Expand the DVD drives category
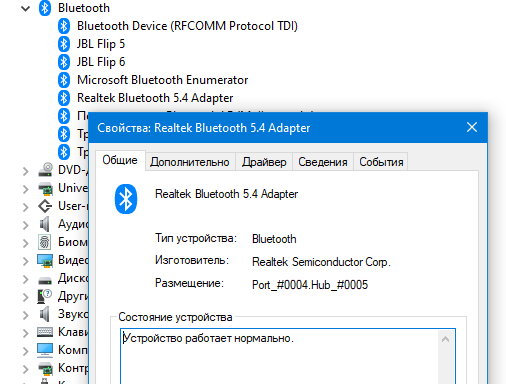506x384 pixels. point(25,171)
